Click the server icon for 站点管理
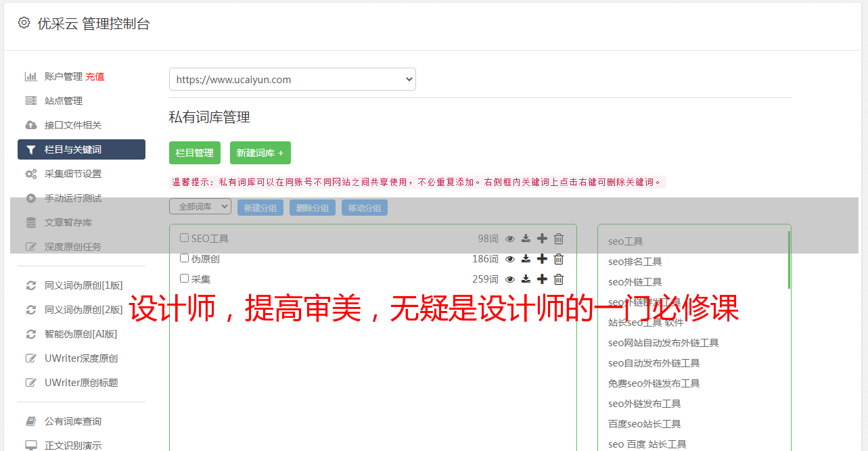 (31, 101)
